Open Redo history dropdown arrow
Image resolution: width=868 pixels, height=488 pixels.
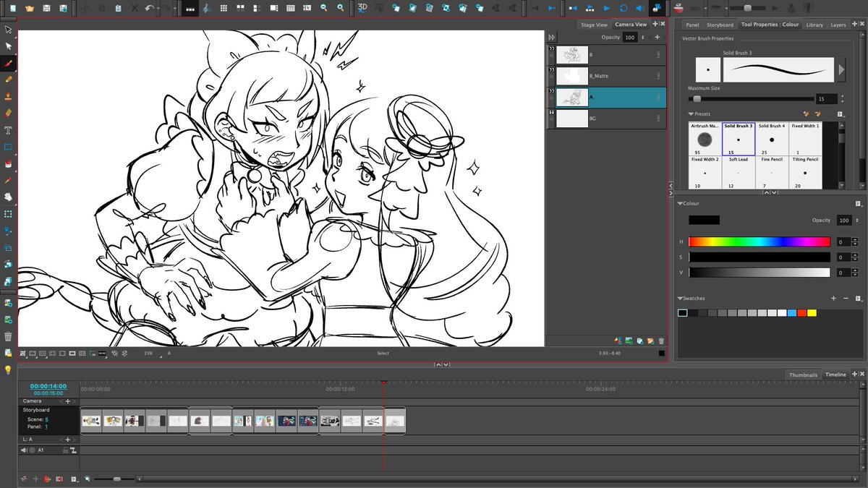tap(175, 8)
